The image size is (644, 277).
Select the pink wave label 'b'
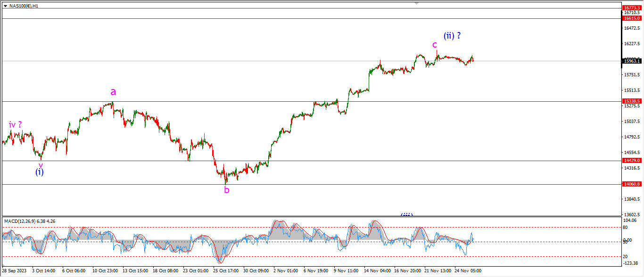tap(227, 190)
